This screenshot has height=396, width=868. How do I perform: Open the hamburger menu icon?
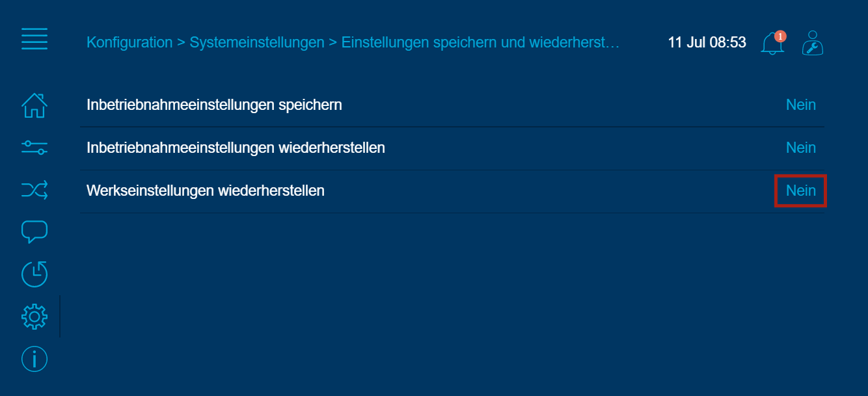coord(34,38)
